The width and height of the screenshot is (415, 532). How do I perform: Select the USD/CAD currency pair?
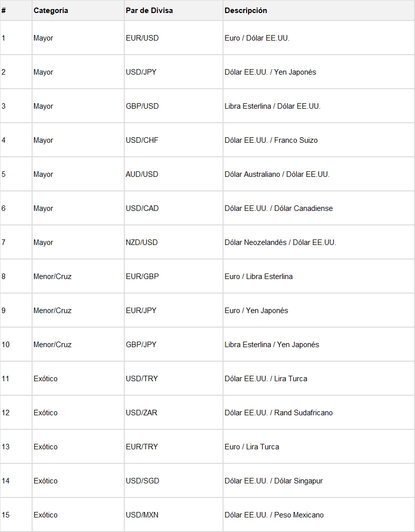click(142, 208)
